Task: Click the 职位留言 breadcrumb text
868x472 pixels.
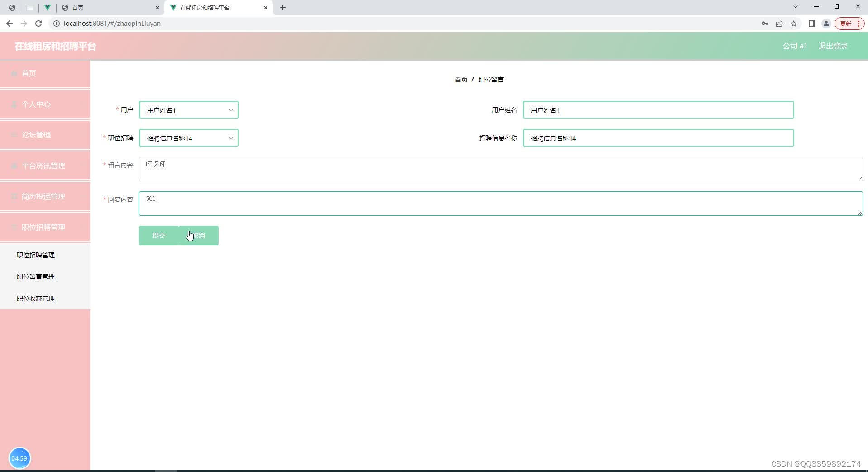Action: [x=491, y=80]
